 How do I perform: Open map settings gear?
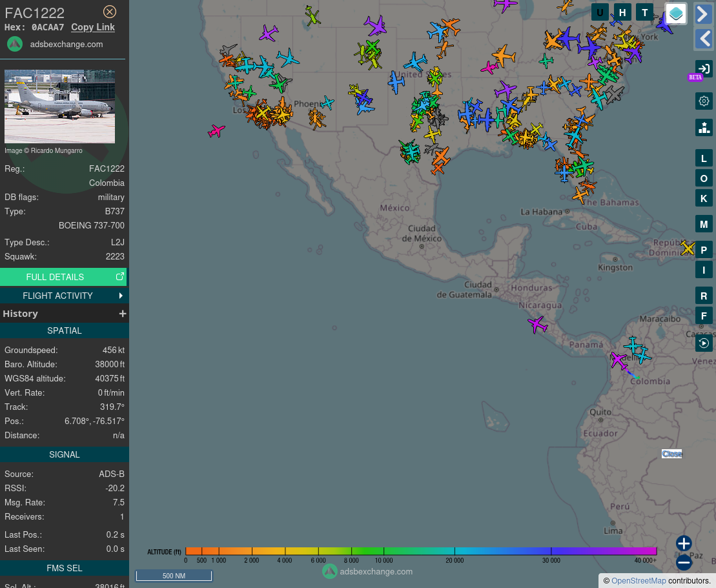tap(704, 101)
